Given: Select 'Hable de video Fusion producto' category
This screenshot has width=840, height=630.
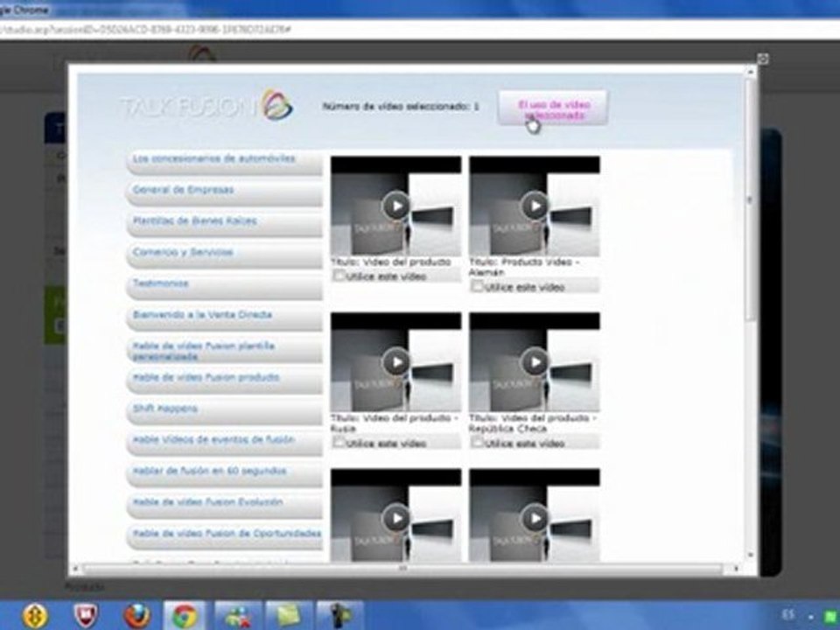Looking at the screenshot, I should coord(225,381).
